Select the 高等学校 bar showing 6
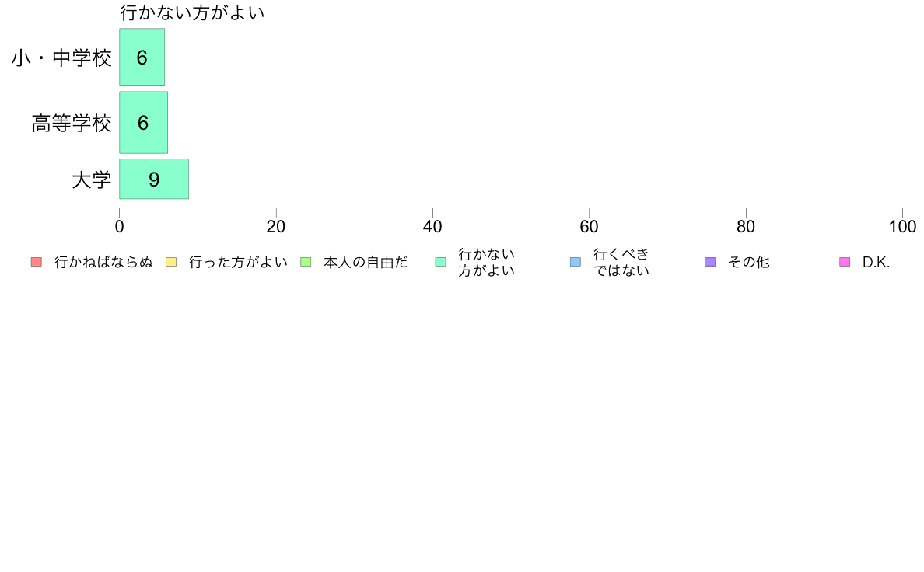The height and width of the screenshot is (572, 924). [144, 123]
